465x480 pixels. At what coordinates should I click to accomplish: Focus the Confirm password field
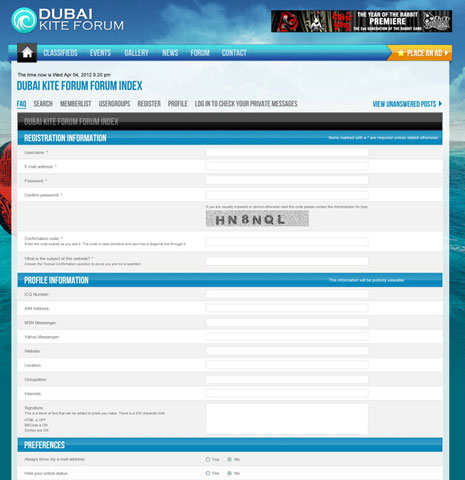[287, 195]
